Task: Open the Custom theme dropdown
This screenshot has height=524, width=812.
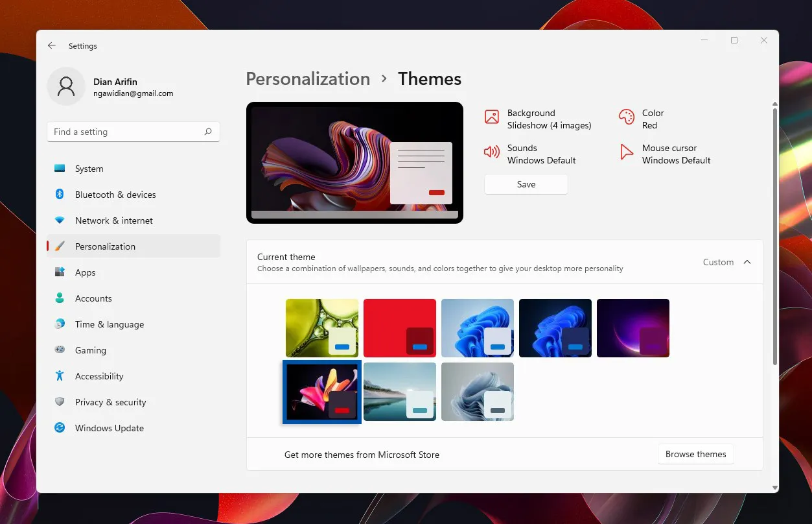Action: [x=718, y=262]
